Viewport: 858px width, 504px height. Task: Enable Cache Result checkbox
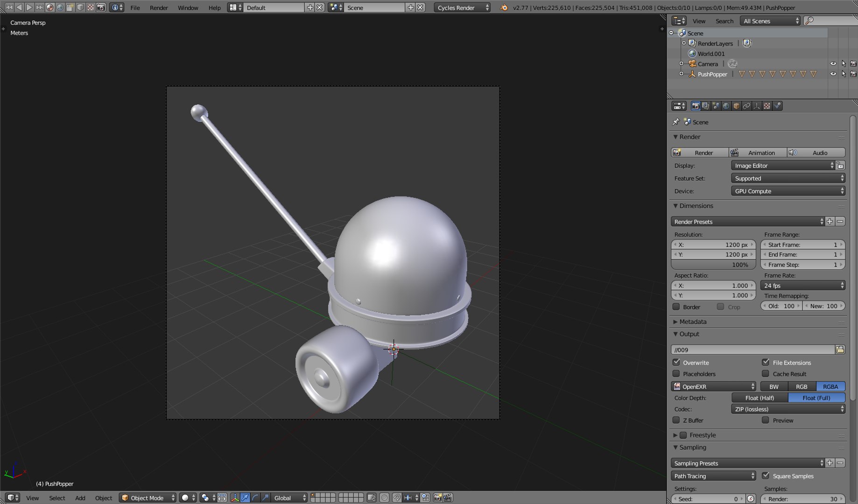[766, 373]
